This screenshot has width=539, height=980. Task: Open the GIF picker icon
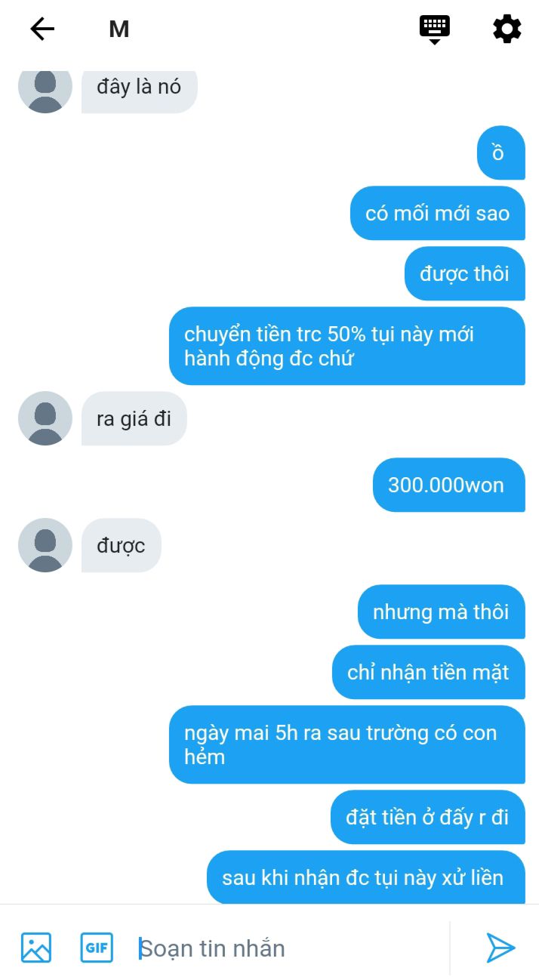point(97,948)
